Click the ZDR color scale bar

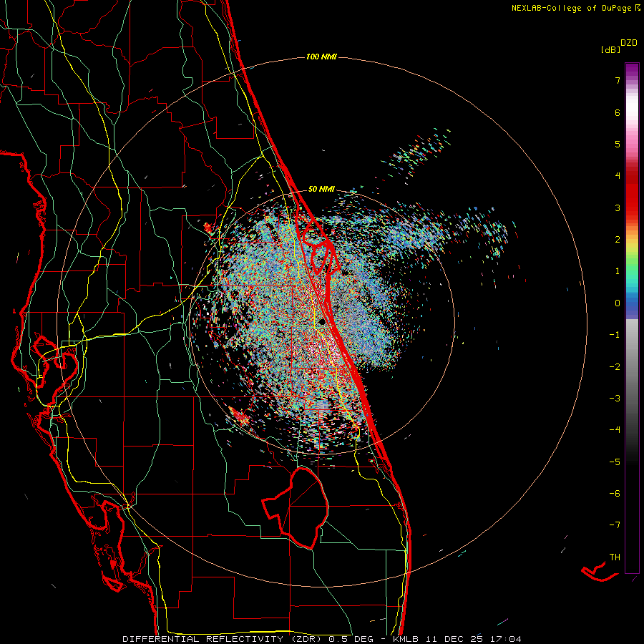[632, 318]
